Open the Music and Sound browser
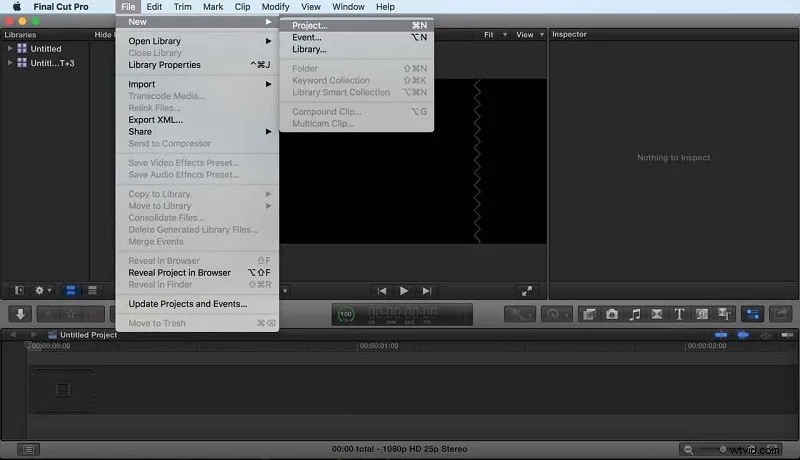Screen dimensions: 800x460 click(634, 314)
